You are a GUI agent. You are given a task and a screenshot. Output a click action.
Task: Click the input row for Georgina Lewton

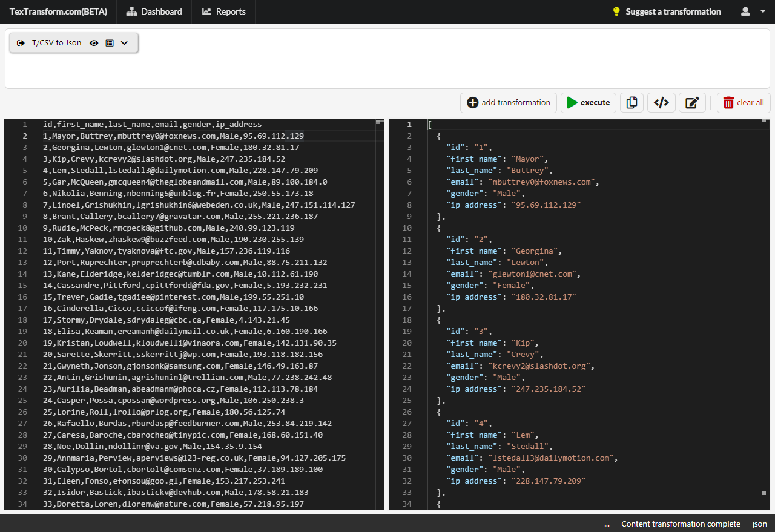tap(171, 148)
